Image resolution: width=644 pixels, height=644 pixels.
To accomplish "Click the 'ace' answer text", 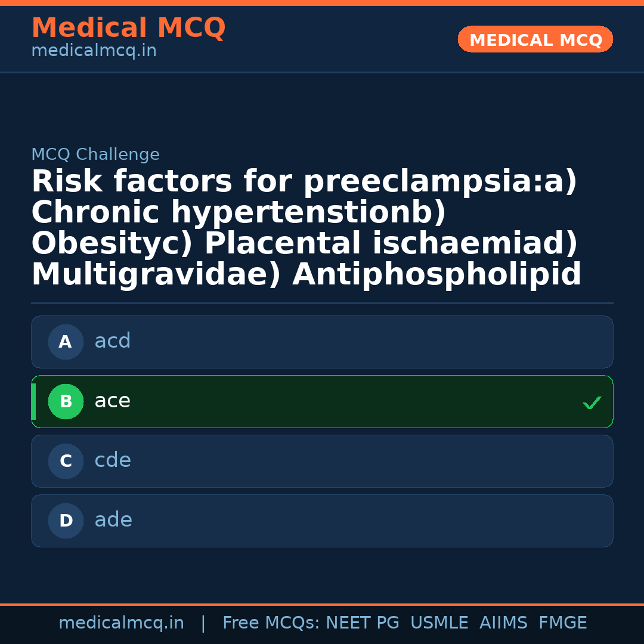I will (x=112, y=401).
